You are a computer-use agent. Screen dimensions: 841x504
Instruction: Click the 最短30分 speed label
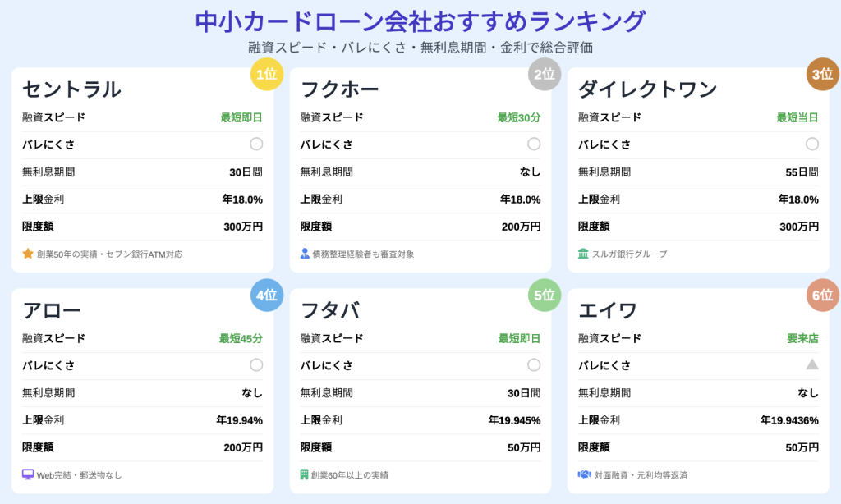[519, 117]
